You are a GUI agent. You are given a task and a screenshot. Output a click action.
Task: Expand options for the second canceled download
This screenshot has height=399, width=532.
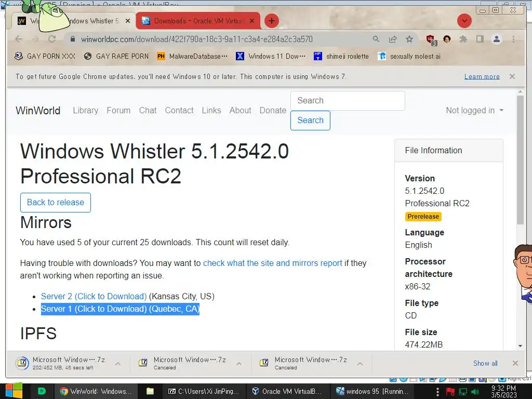tap(239, 363)
